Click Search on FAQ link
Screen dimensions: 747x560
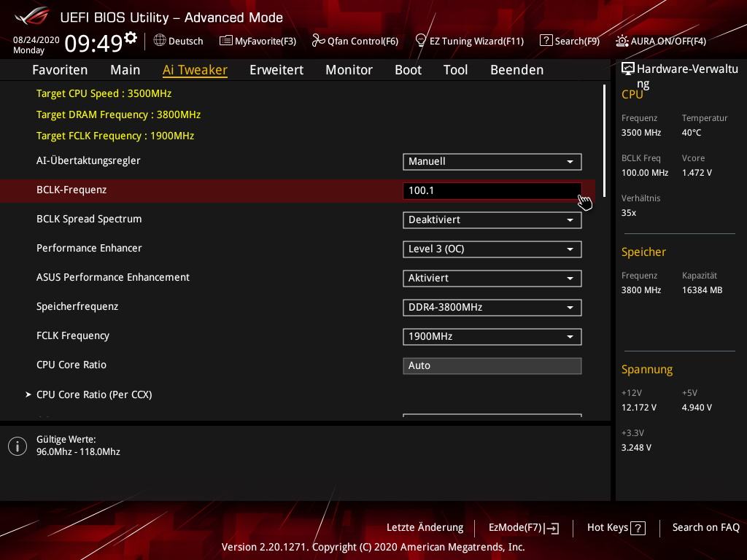705,528
